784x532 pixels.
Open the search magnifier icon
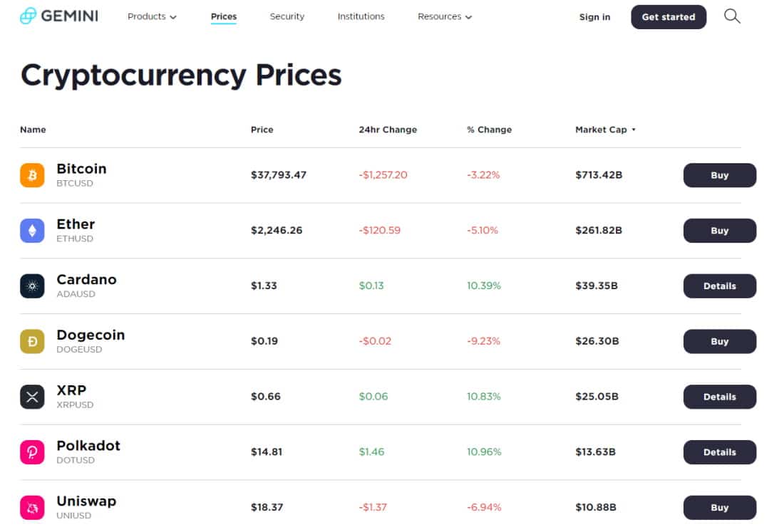point(732,16)
